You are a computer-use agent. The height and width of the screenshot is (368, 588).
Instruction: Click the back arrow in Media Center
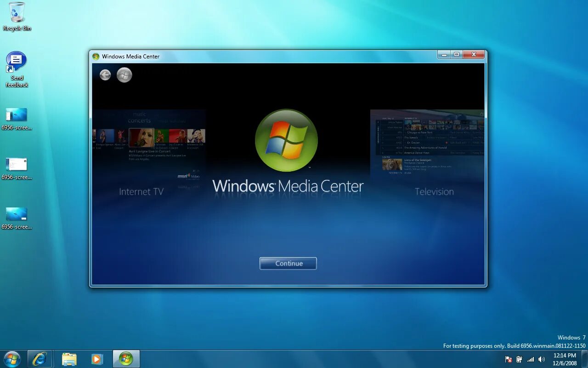pos(105,75)
